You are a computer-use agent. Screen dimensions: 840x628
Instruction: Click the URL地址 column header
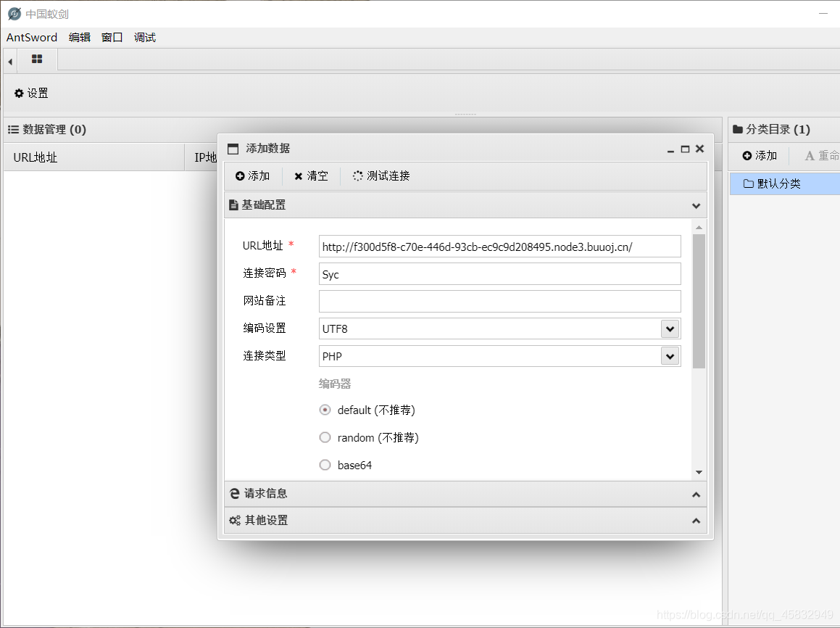click(93, 157)
